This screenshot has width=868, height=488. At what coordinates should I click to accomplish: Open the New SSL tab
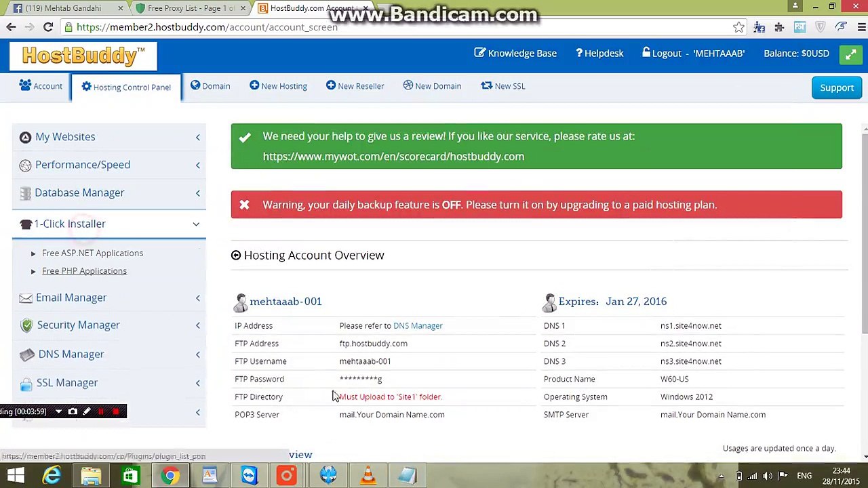[x=503, y=86]
